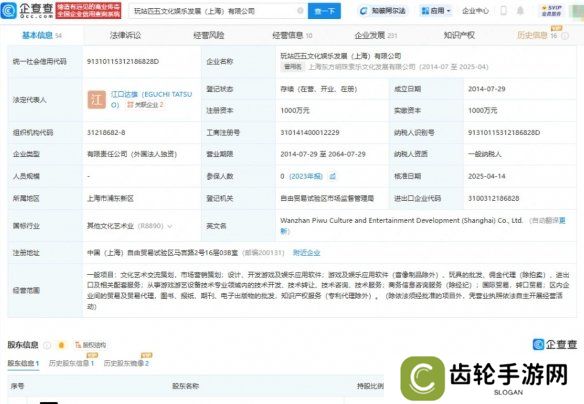Viewport: 584px width, 404px height.
Task: Click the import-export code 3100312186828
Action: pos(493,198)
